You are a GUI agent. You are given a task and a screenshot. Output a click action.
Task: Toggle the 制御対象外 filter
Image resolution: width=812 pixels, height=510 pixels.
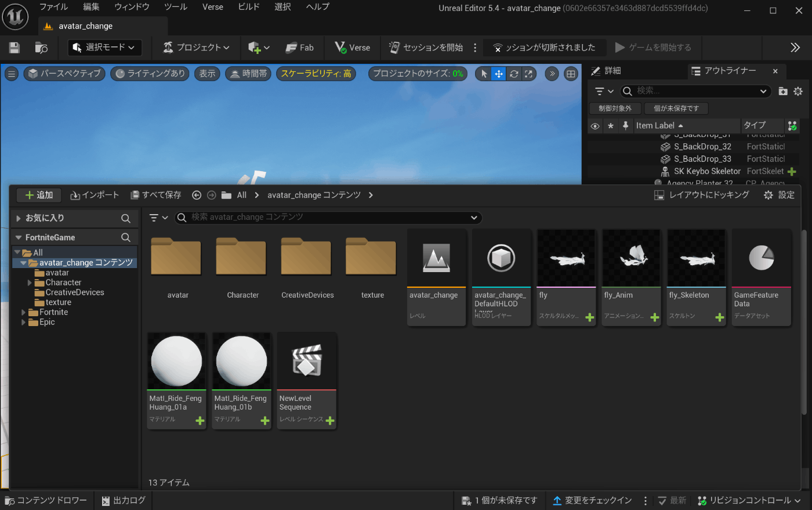coord(615,108)
